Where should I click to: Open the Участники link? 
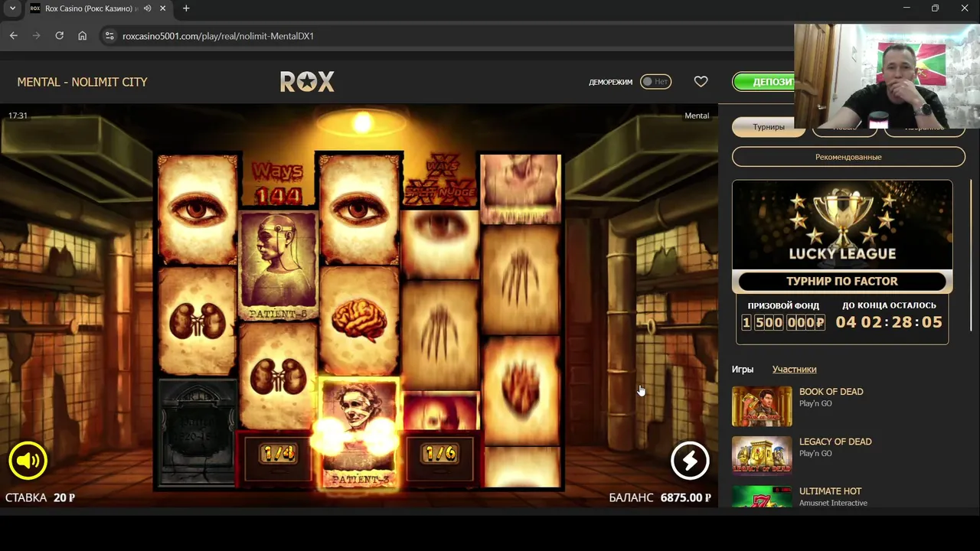point(794,369)
